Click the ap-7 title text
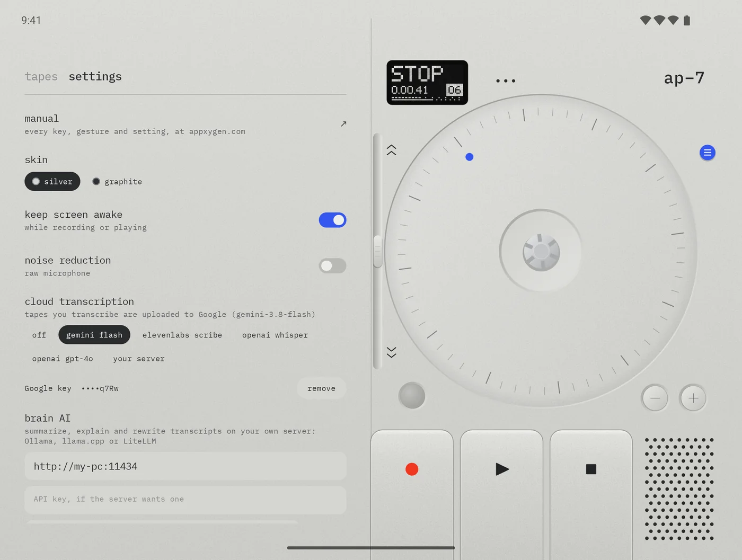742x560 pixels. pyautogui.click(x=684, y=78)
